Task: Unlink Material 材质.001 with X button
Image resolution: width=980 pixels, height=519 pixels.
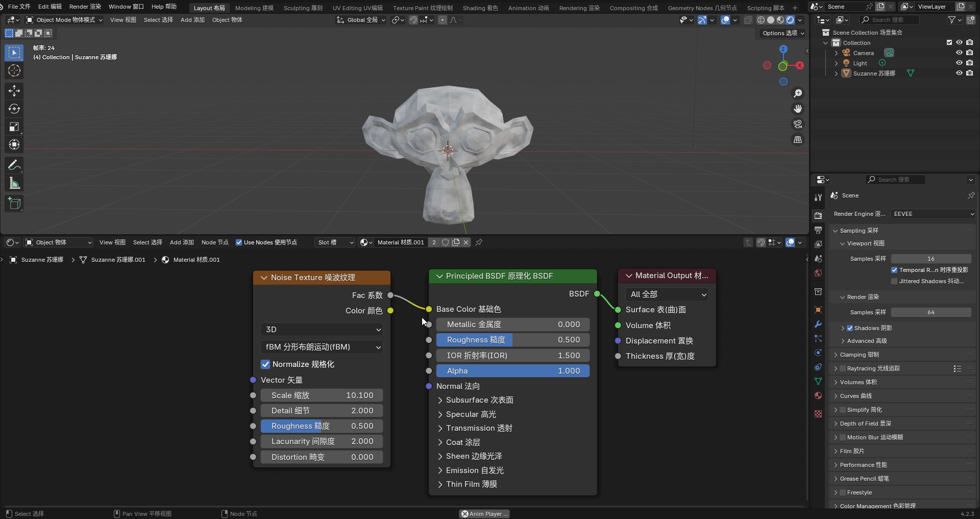Action: coord(466,242)
